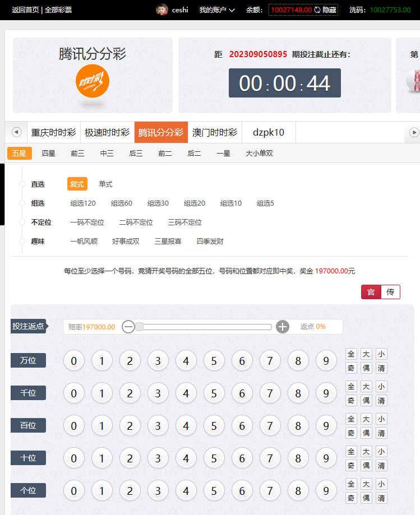Choose 三星报喜 option
This screenshot has width=420, height=515.
168,242
